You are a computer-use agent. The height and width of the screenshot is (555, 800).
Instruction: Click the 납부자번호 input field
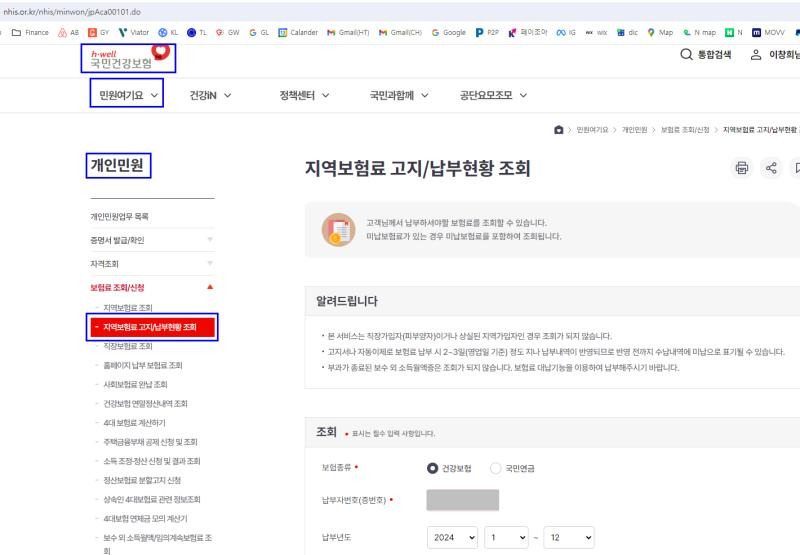(x=463, y=500)
